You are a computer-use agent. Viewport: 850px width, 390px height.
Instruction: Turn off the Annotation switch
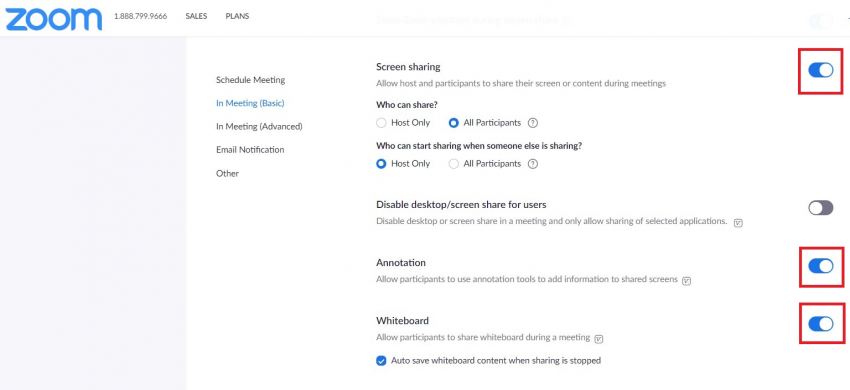click(821, 266)
